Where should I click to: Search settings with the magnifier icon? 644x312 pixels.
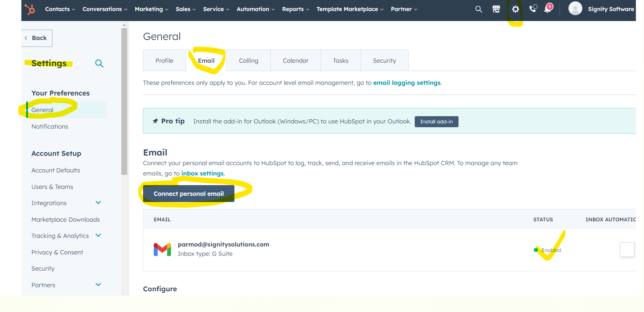(99, 63)
